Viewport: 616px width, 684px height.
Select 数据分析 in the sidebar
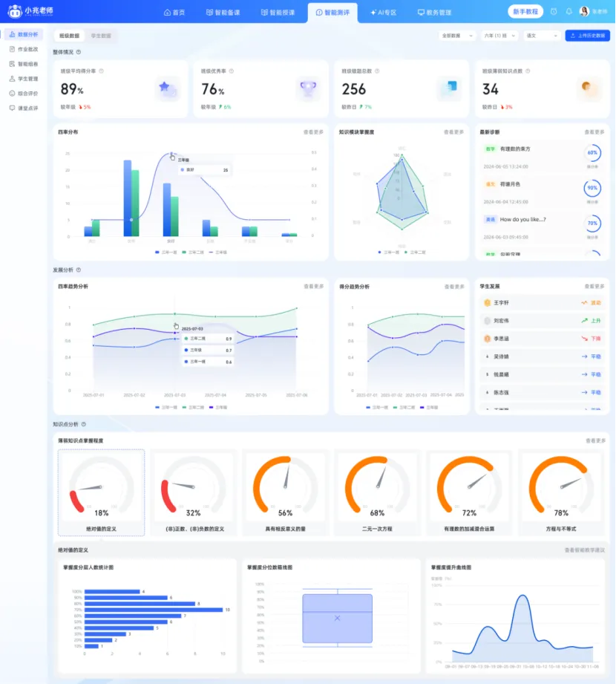[24, 34]
